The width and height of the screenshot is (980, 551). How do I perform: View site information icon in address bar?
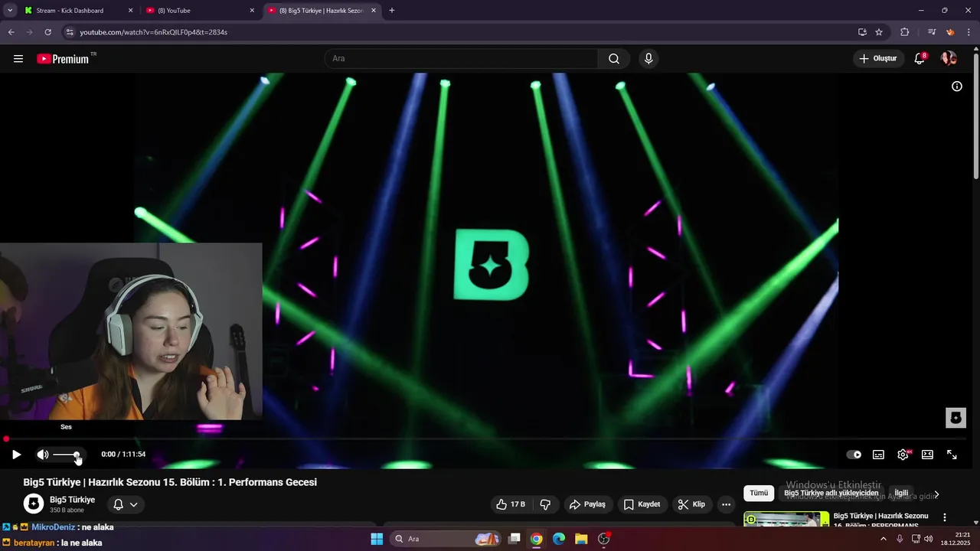point(70,32)
